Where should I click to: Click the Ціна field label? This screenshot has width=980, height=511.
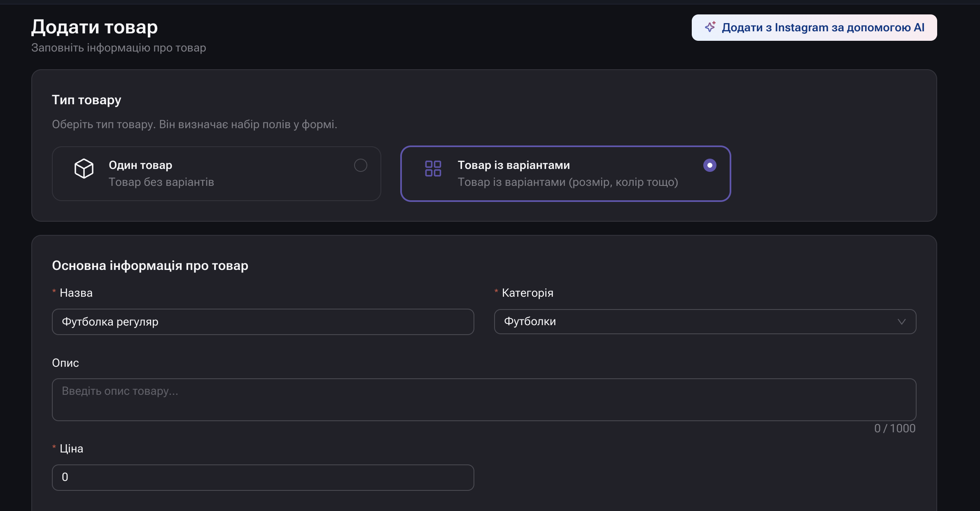71,449
